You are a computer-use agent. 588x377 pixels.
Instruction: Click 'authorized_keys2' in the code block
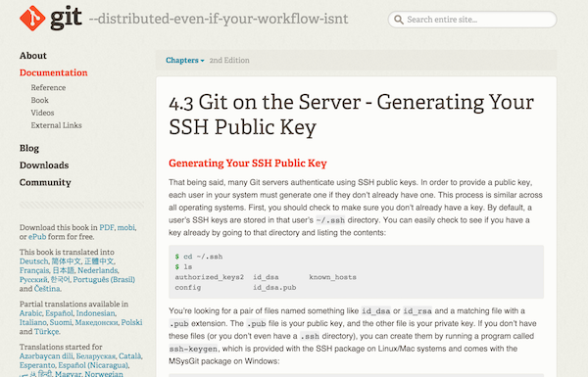tap(210, 277)
